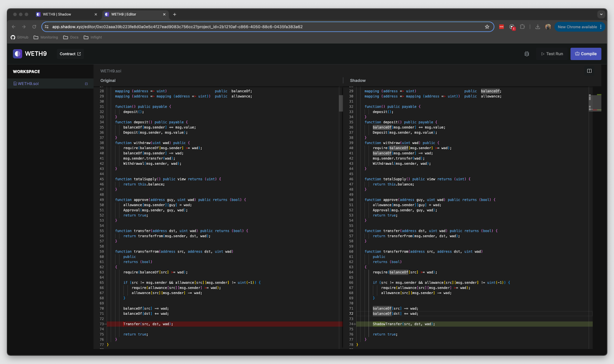614x364 pixels.
Task: Toggle the split view layout icon
Action: click(x=589, y=71)
